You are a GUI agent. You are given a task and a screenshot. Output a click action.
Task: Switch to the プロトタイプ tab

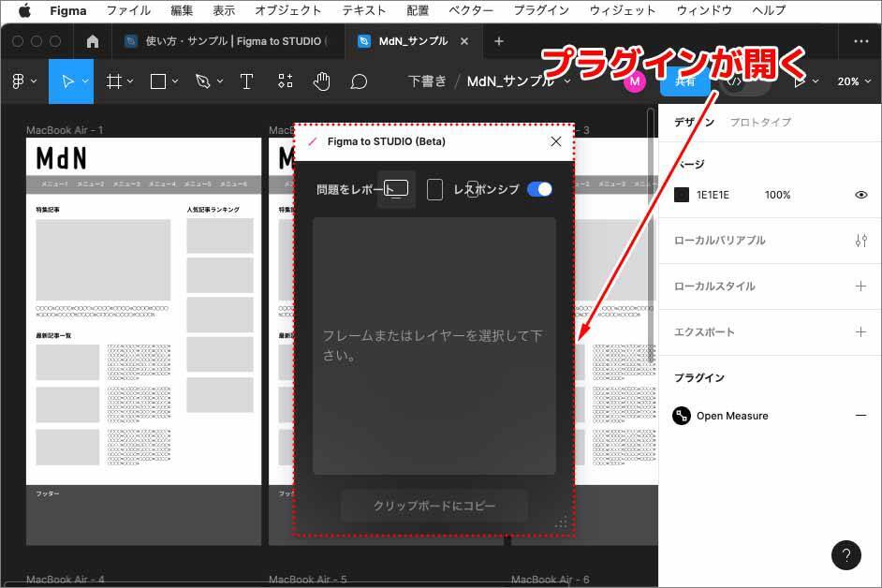[759, 123]
